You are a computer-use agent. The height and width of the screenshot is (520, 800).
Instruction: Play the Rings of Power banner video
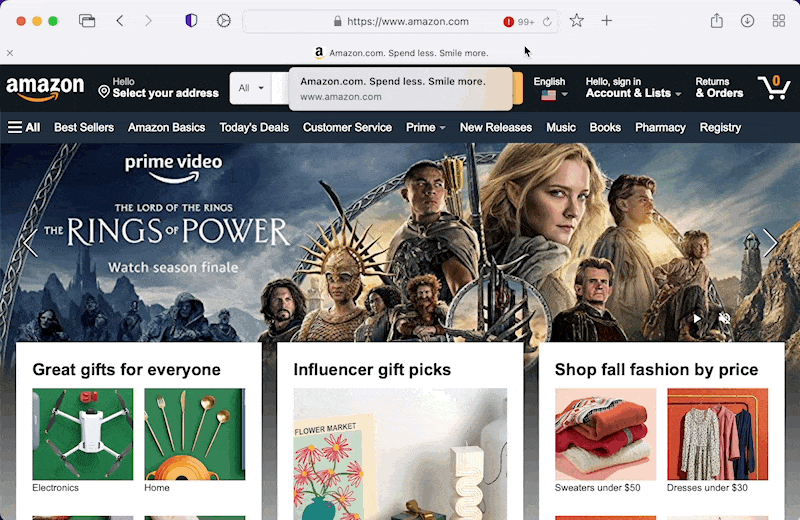coord(697,318)
